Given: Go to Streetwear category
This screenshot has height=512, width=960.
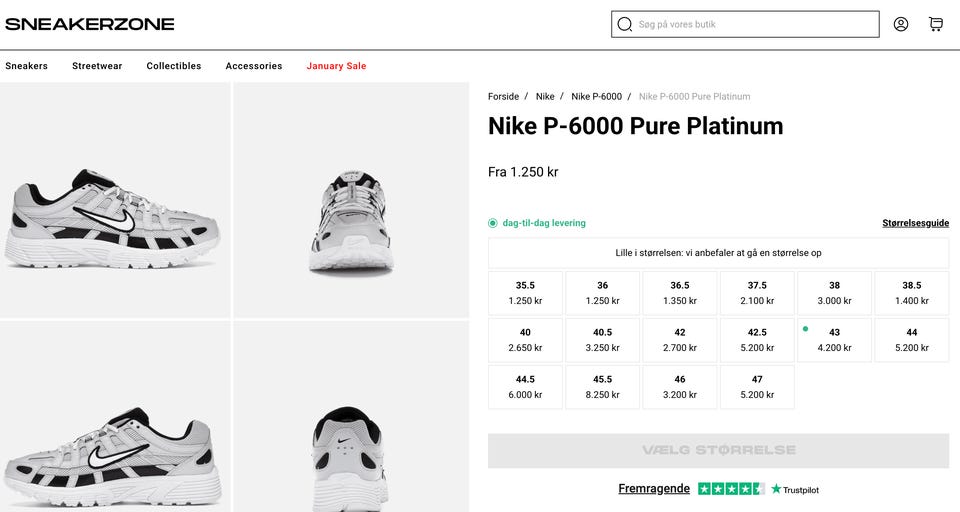Looking at the screenshot, I should point(97,66).
